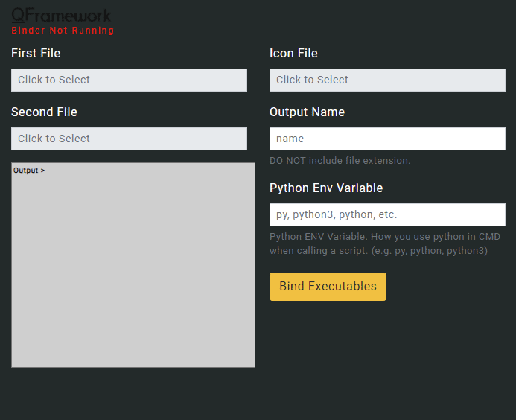Viewport: 516px width, 420px height.
Task: Click the center of the gray output console
Action: pos(133,265)
